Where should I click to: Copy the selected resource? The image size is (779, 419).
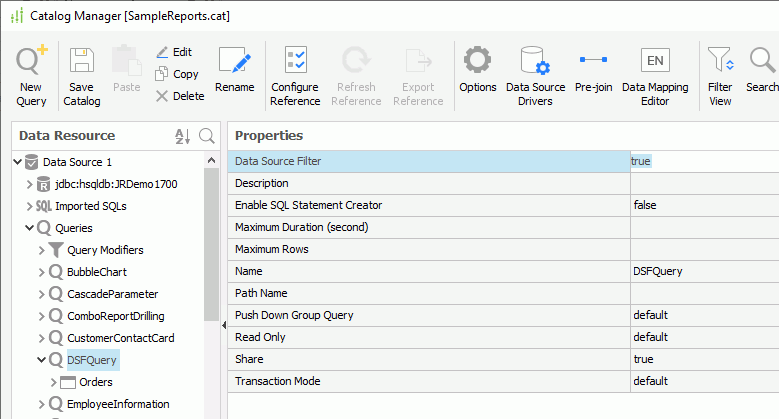[177, 74]
